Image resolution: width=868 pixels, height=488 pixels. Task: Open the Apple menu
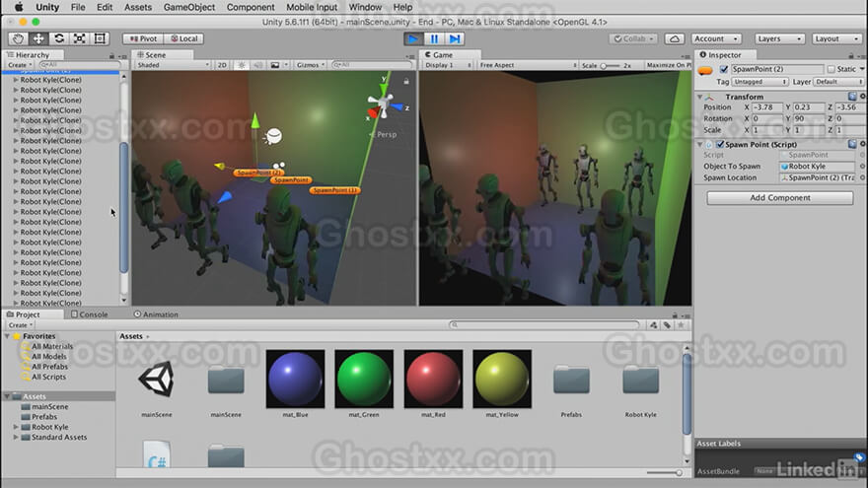point(19,7)
